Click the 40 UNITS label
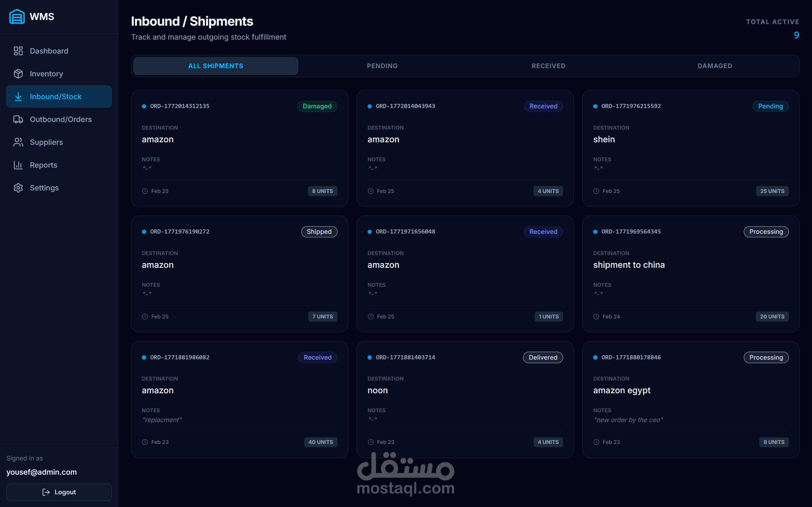 [320, 442]
